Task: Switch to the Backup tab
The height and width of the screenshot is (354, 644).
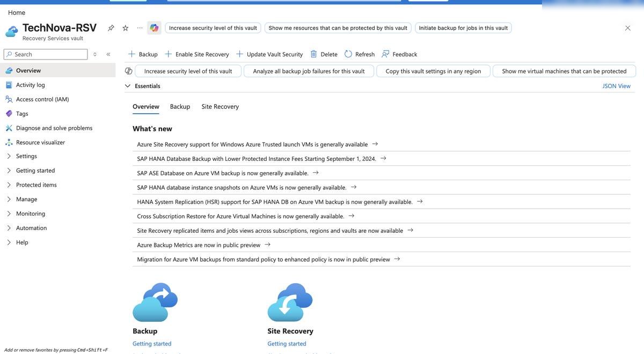Action: pos(180,107)
